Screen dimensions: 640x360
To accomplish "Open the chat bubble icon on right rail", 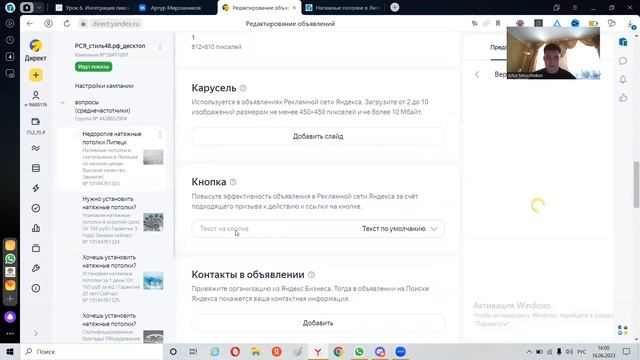I will coord(623,61).
